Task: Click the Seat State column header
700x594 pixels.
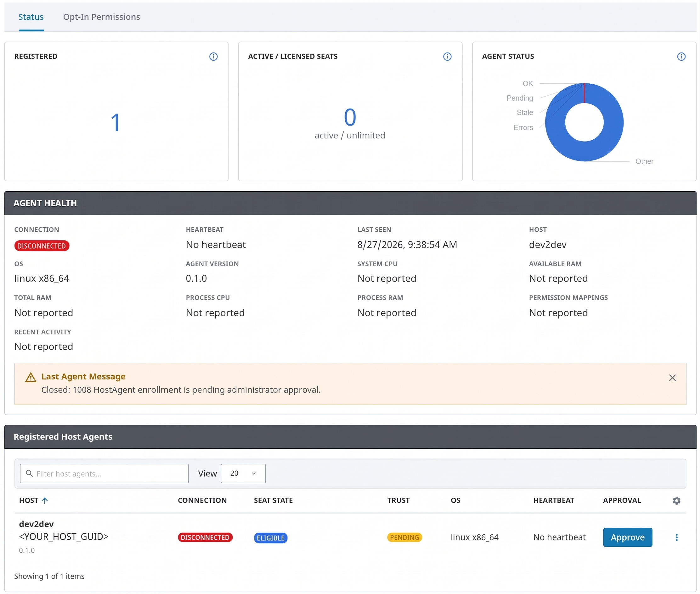Action: point(273,500)
